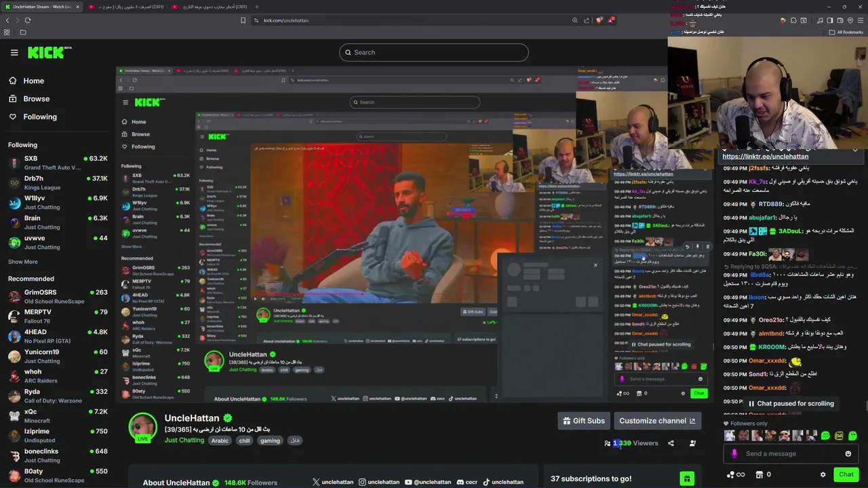Screen dimensions: 868x488
Task: Open the emoji picker in chat input
Action: tap(848, 453)
